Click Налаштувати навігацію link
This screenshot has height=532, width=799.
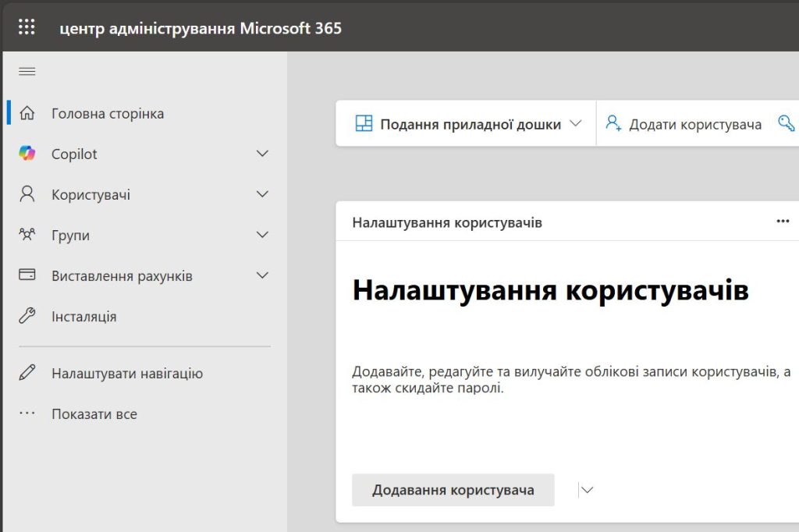127,374
